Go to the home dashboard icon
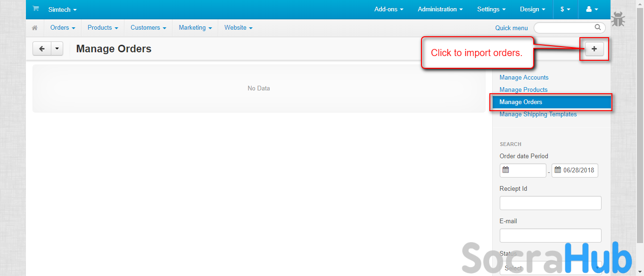644x276 pixels. pos(35,28)
